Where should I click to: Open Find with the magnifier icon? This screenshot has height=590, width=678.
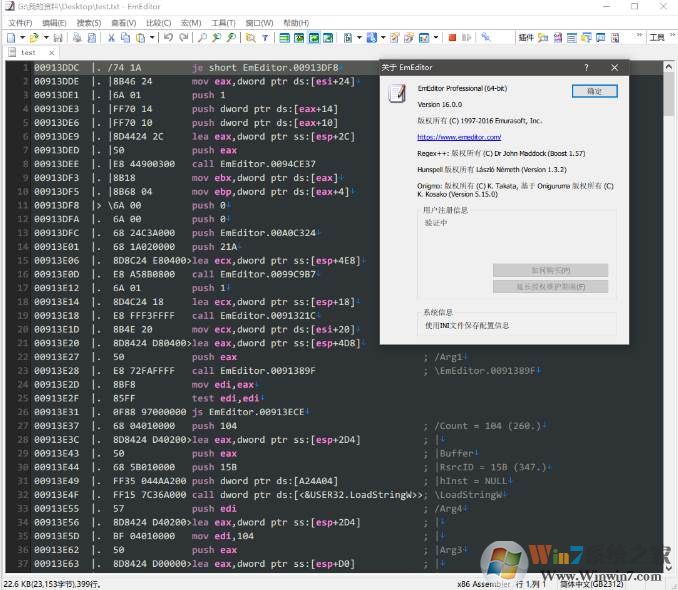coord(203,38)
